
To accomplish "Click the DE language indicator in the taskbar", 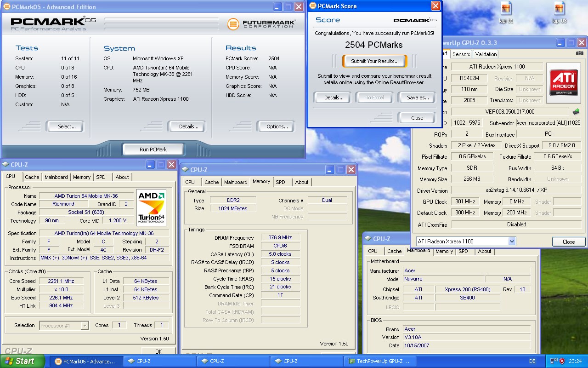I will click(x=532, y=361).
